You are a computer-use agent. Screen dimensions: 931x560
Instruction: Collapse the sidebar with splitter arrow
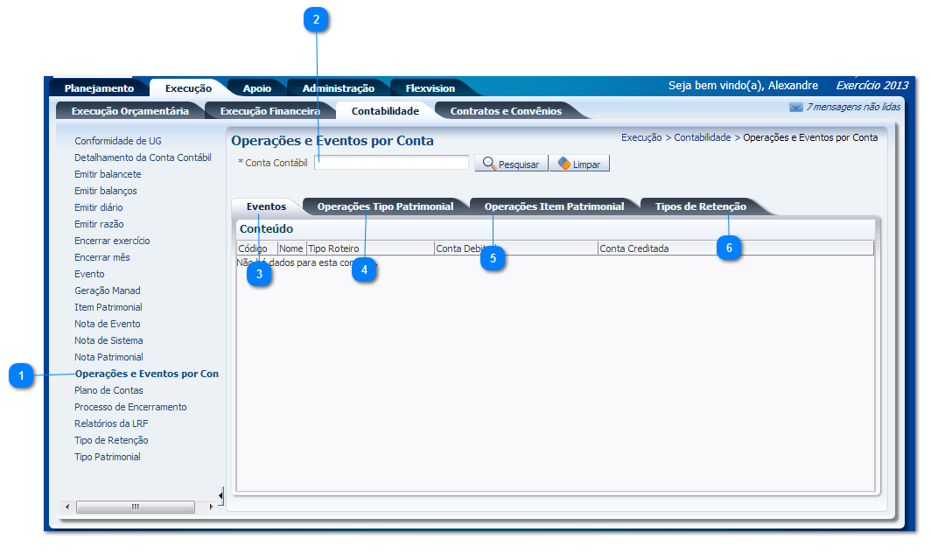(220, 496)
